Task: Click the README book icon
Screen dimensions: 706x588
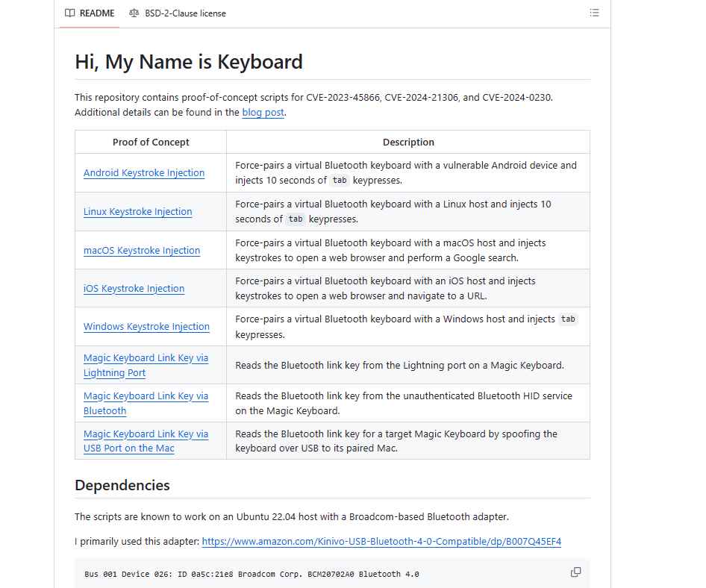Action: pyautogui.click(x=70, y=13)
